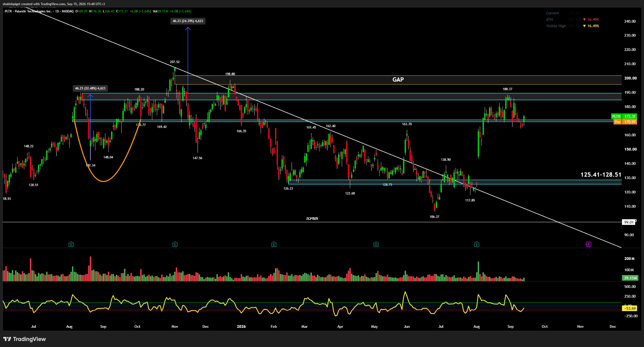Select the green PLTR 173.31 price label
Screen dimensions: 644x347
point(624,116)
